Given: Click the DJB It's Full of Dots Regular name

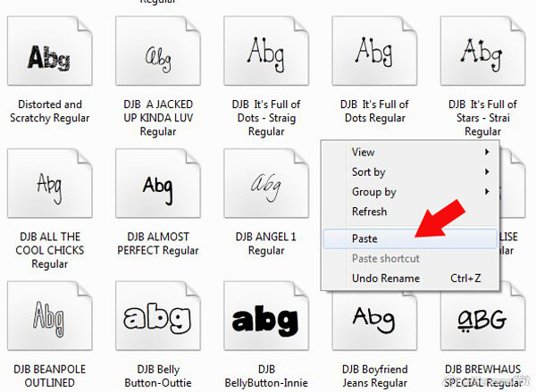Looking at the screenshot, I should 374,111.
